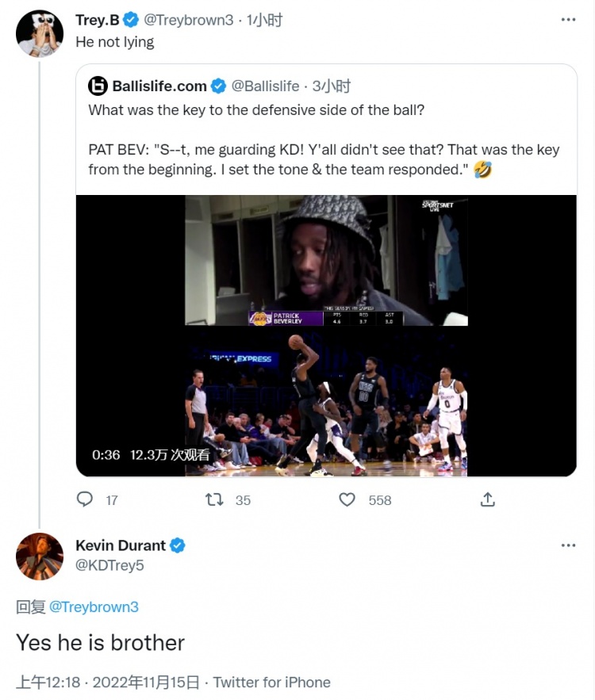Click Kevin Durant's verified checkmark badge
The height and width of the screenshot is (700, 595).
178,545
